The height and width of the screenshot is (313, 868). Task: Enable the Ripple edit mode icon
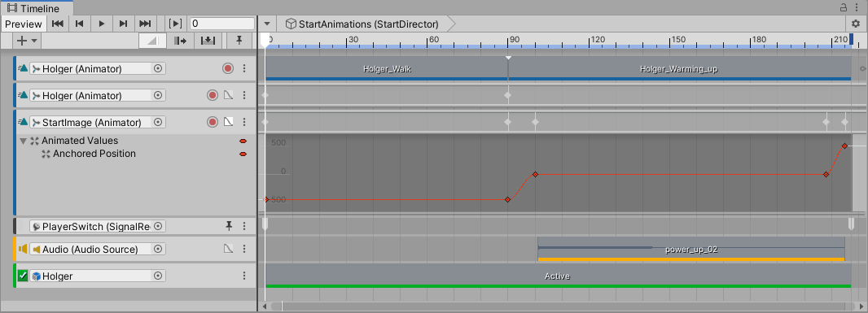[180, 41]
